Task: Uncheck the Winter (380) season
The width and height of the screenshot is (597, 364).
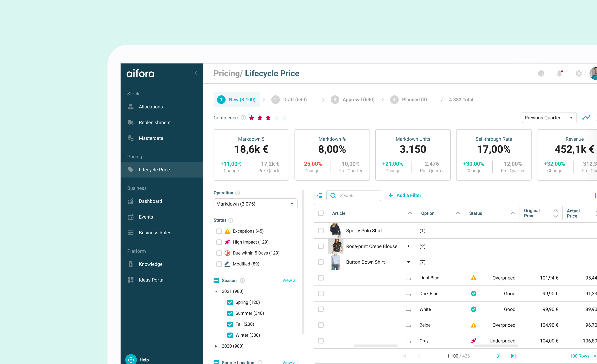Action: [230, 335]
